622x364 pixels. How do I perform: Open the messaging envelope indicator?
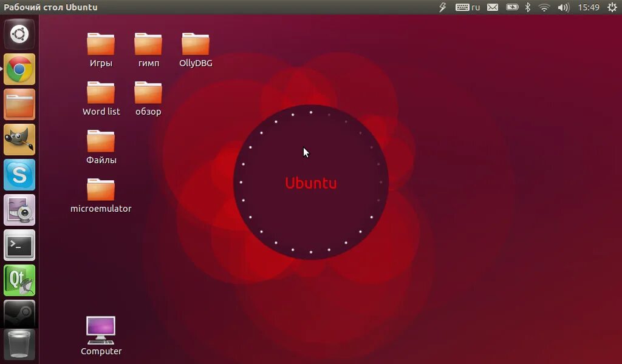[x=493, y=7]
